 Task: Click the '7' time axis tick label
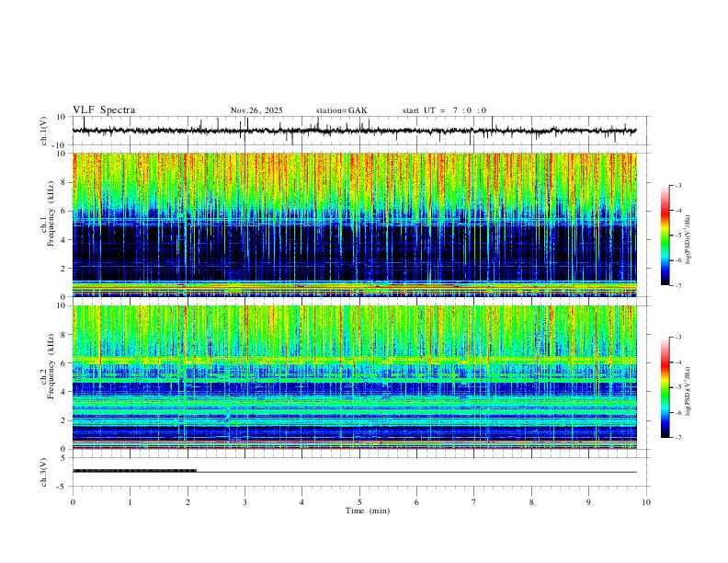(x=474, y=502)
